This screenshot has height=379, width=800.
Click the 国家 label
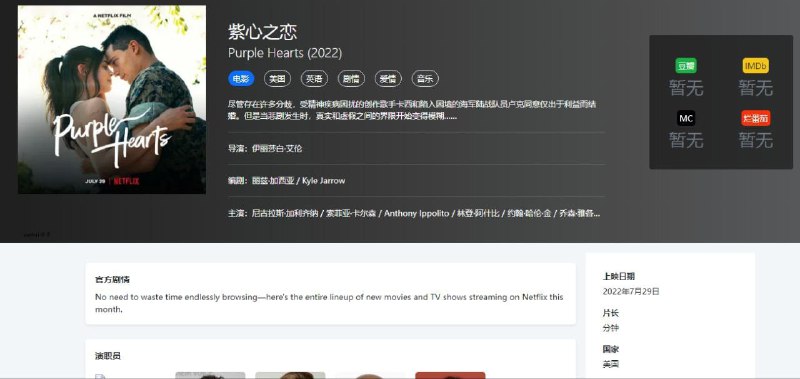611,349
